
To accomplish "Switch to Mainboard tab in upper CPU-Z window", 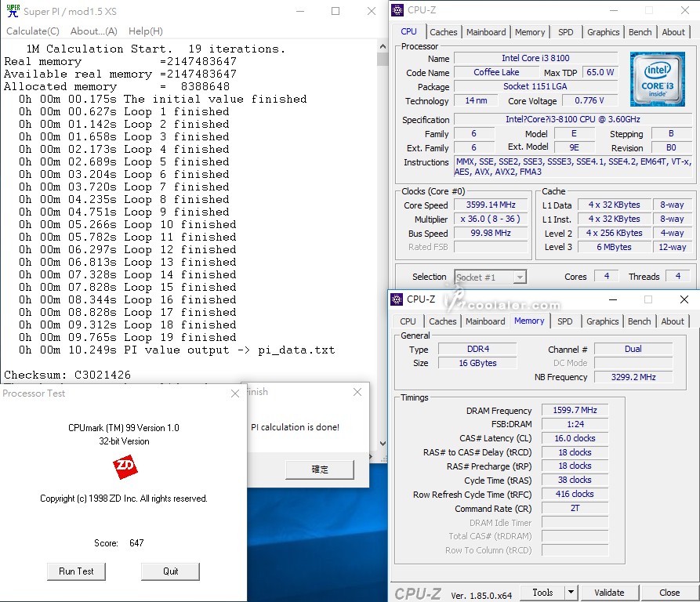I will tap(486, 32).
